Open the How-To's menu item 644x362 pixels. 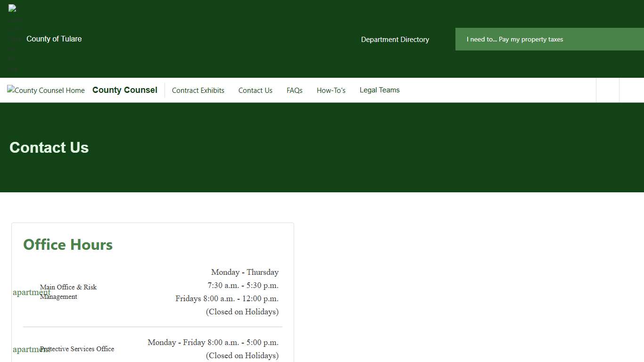331,90
